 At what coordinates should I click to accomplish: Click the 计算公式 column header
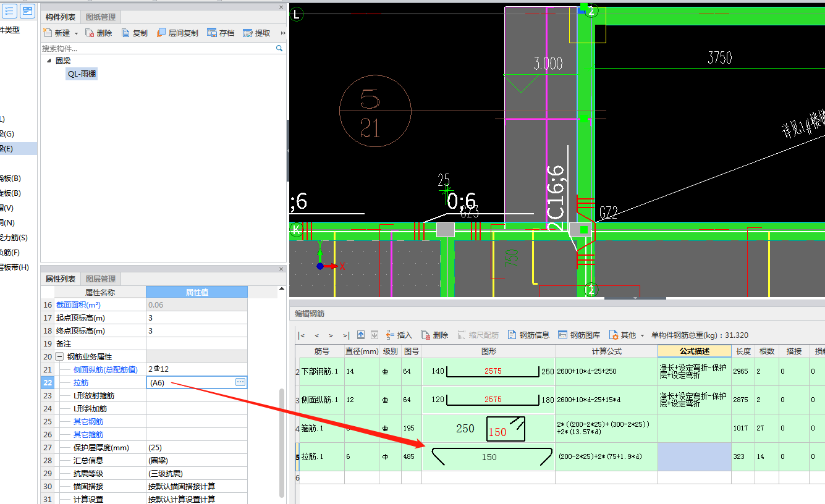coord(606,351)
